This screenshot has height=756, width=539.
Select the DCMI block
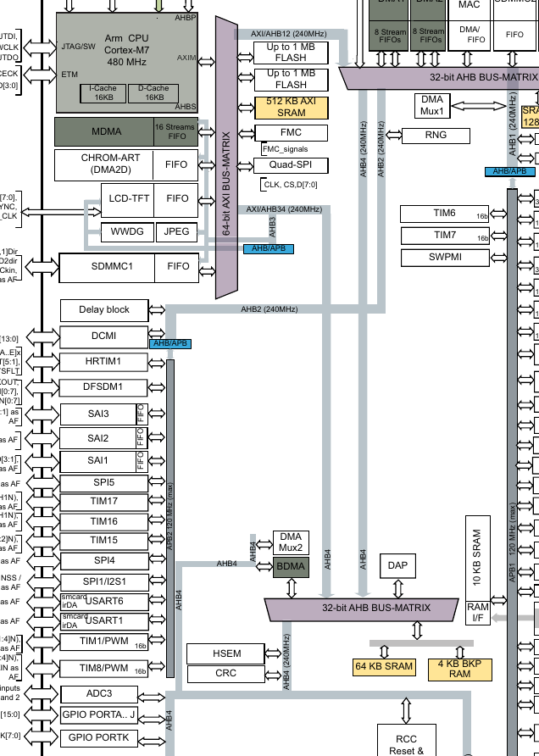103,336
